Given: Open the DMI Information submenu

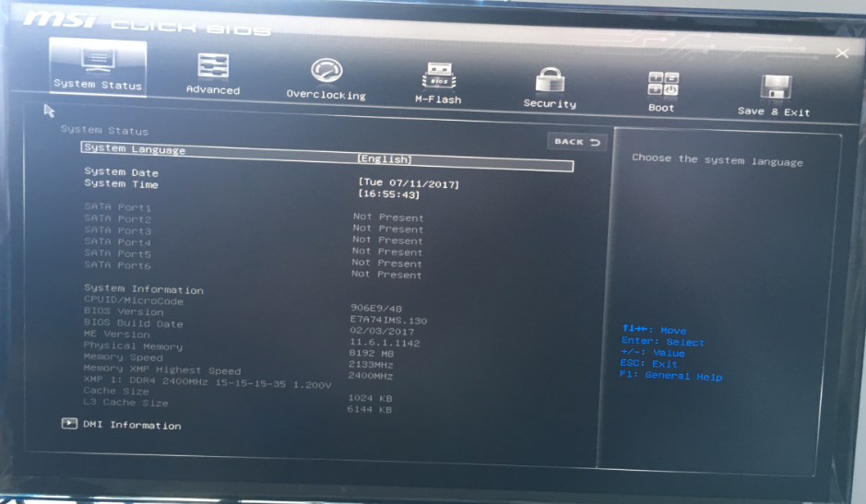Looking at the screenshot, I should coord(132,425).
